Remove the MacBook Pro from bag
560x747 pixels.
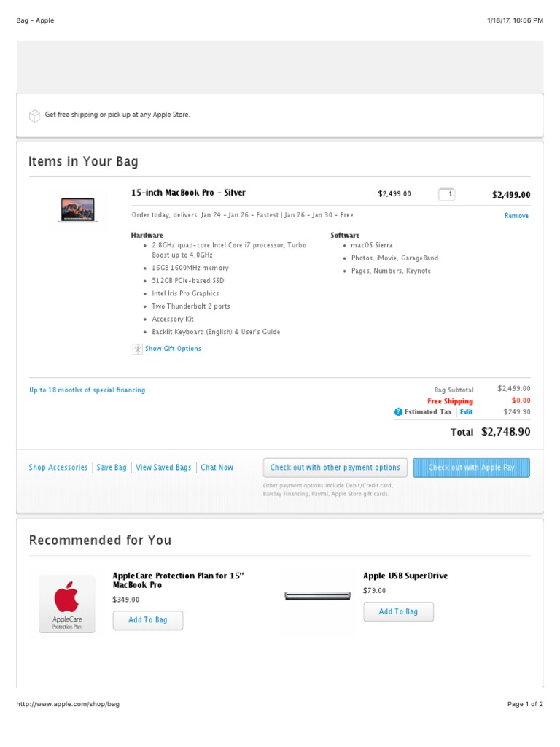pyautogui.click(x=516, y=216)
